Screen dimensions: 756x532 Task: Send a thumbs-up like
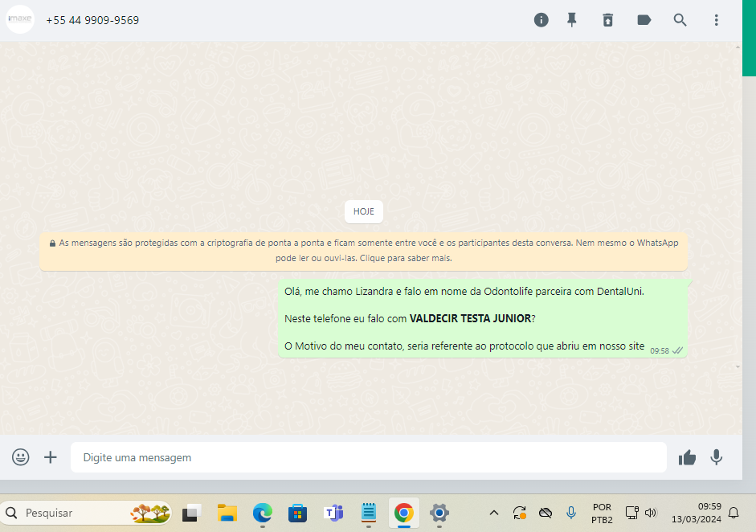[x=687, y=457]
